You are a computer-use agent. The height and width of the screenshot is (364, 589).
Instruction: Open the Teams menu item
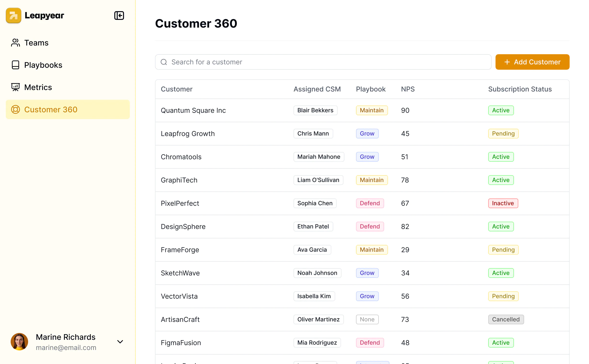pos(36,43)
